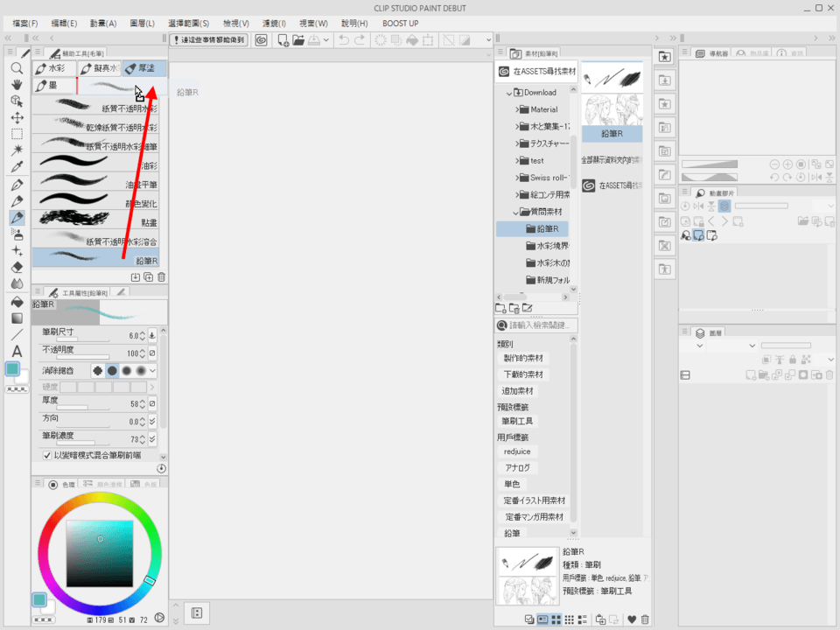Open the anti-aliasing dropdown arrow
840x630 pixels.
tap(152, 371)
